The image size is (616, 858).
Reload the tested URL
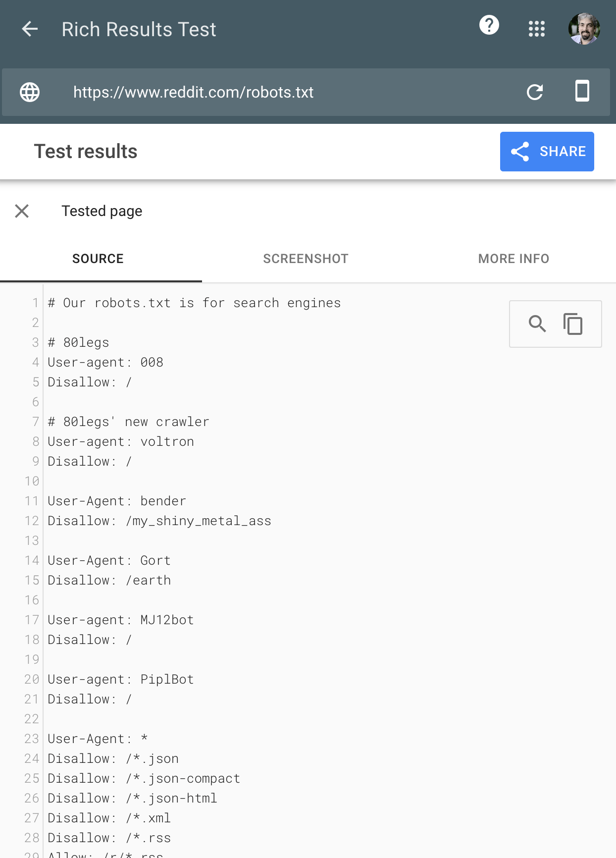click(x=535, y=92)
